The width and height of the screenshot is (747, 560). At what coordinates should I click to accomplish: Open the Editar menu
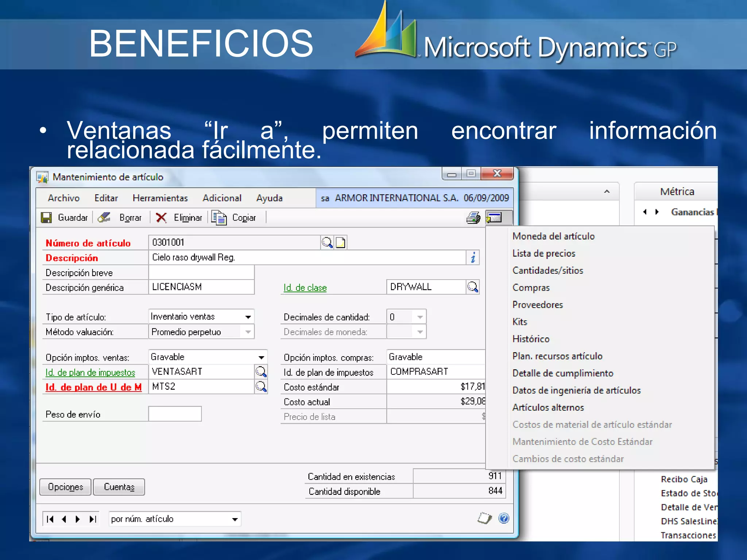click(106, 198)
